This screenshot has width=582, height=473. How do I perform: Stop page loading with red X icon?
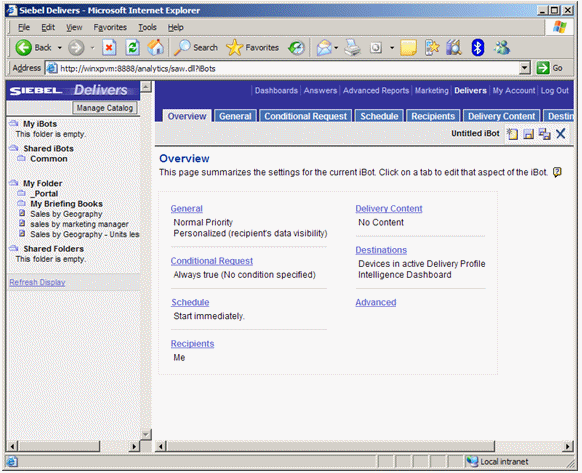(x=109, y=48)
